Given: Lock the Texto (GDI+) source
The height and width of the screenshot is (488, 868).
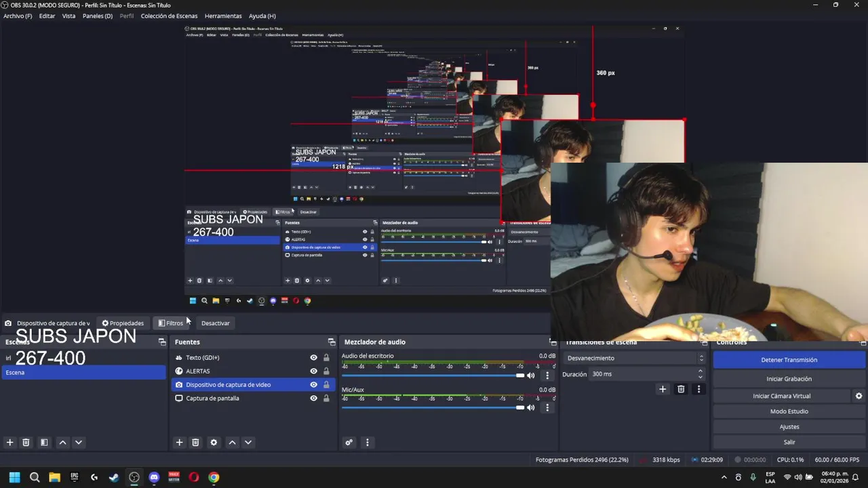Looking at the screenshot, I should 326,358.
